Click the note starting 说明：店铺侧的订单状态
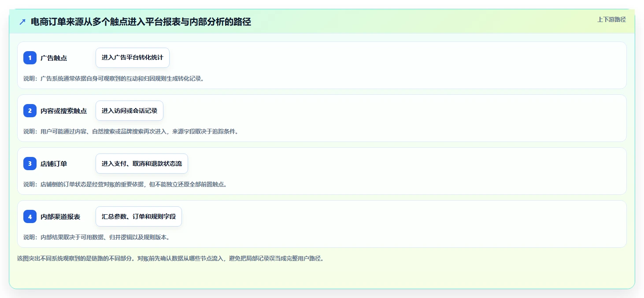This screenshot has width=644, height=298. coord(126,184)
